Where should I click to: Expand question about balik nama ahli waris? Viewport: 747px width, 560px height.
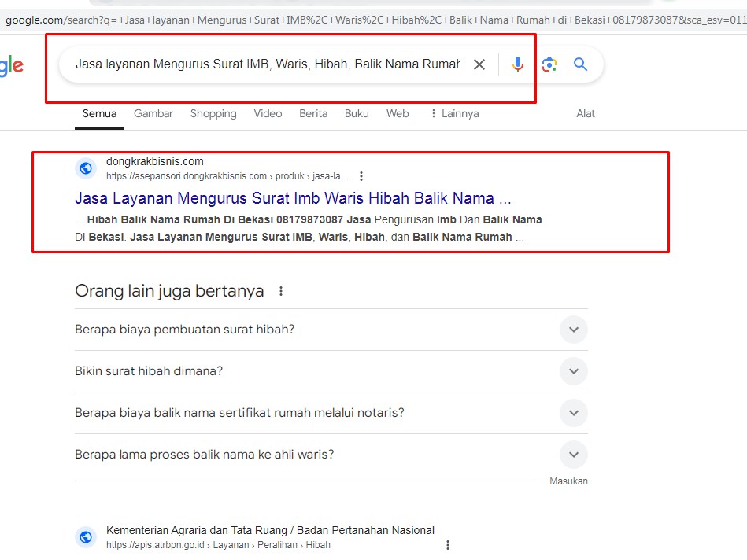pos(573,455)
